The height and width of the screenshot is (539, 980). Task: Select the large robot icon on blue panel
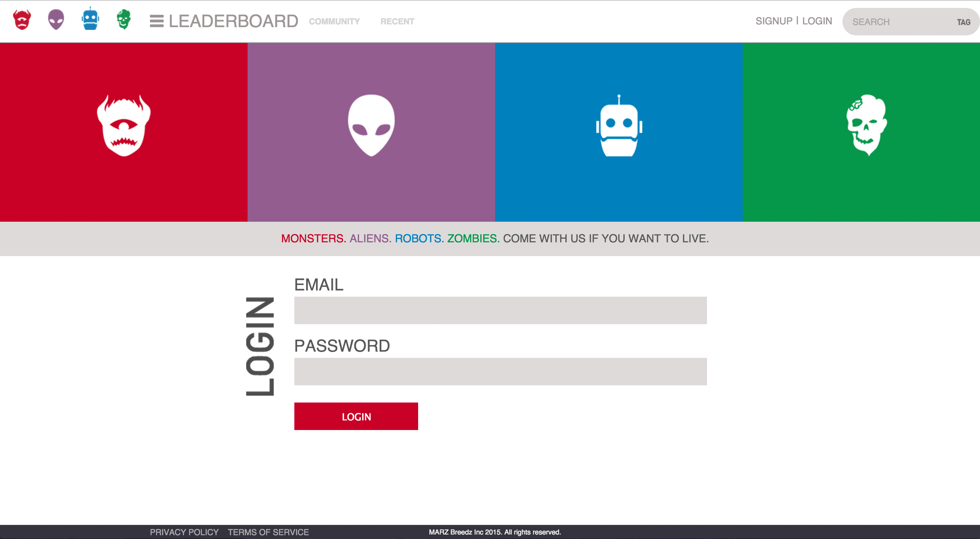619,126
